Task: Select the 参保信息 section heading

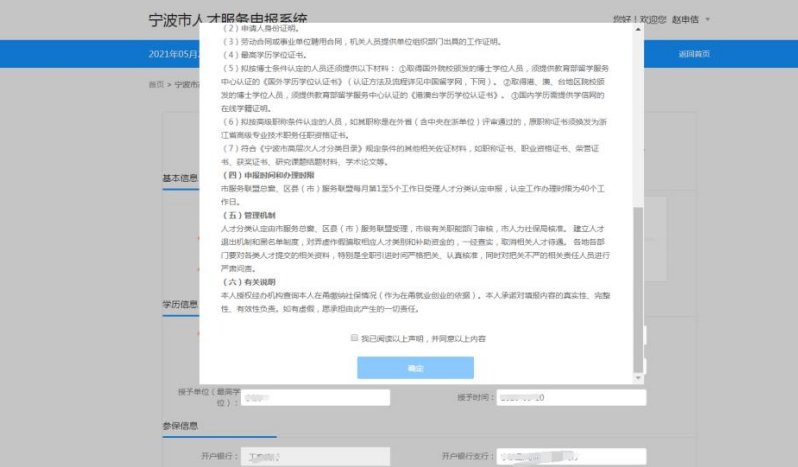Action: [x=180, y=426]
